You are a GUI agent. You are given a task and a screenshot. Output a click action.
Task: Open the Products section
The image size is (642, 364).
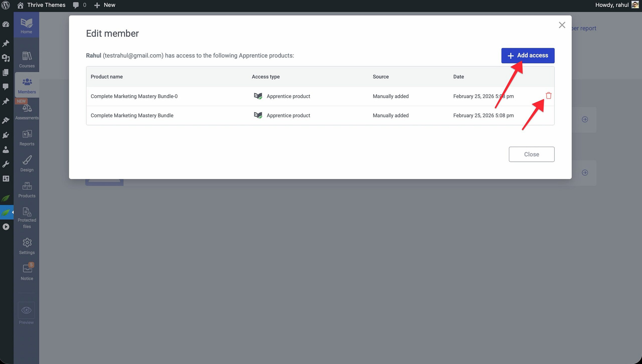point(27,190)
